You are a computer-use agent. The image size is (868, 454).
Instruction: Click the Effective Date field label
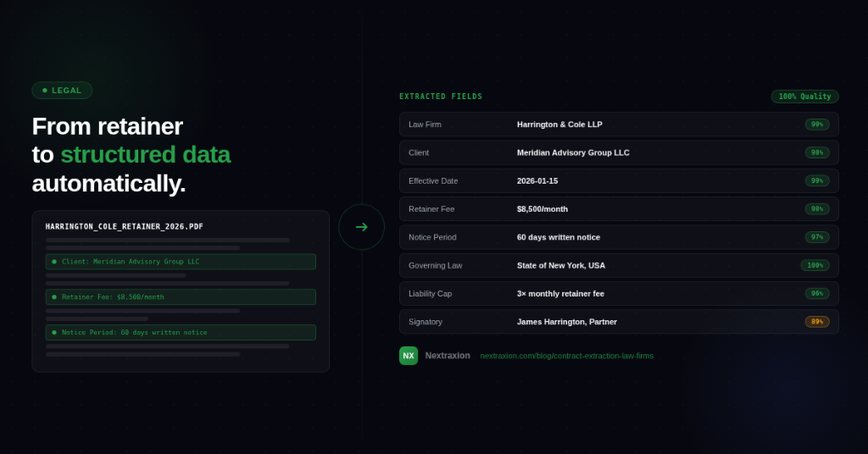pos(433,180)
